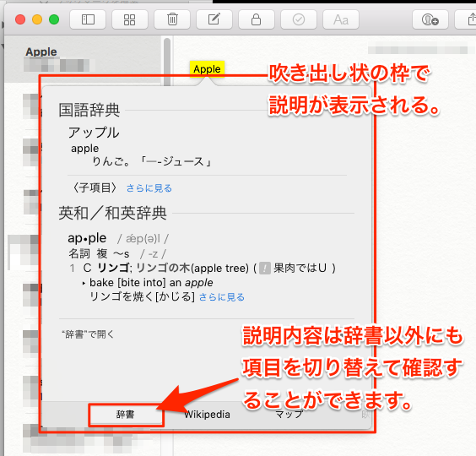Switch to the マップ tab

(x=289, y=415)
